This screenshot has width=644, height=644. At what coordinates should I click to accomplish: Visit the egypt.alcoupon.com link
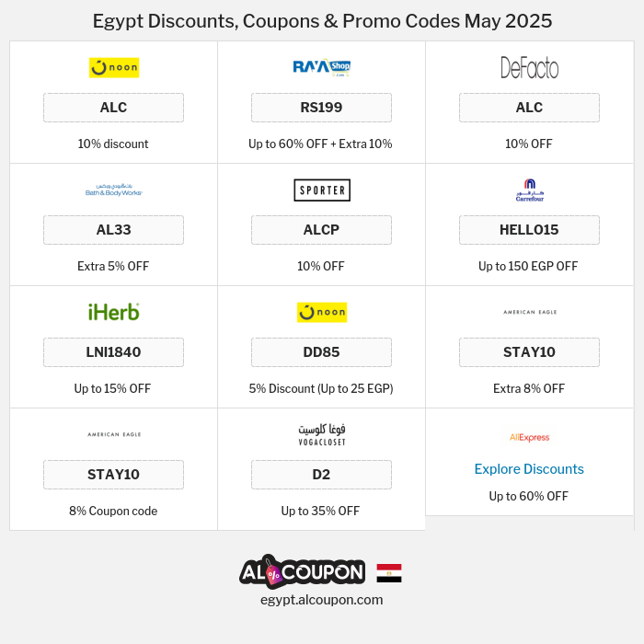click(321, 600)
